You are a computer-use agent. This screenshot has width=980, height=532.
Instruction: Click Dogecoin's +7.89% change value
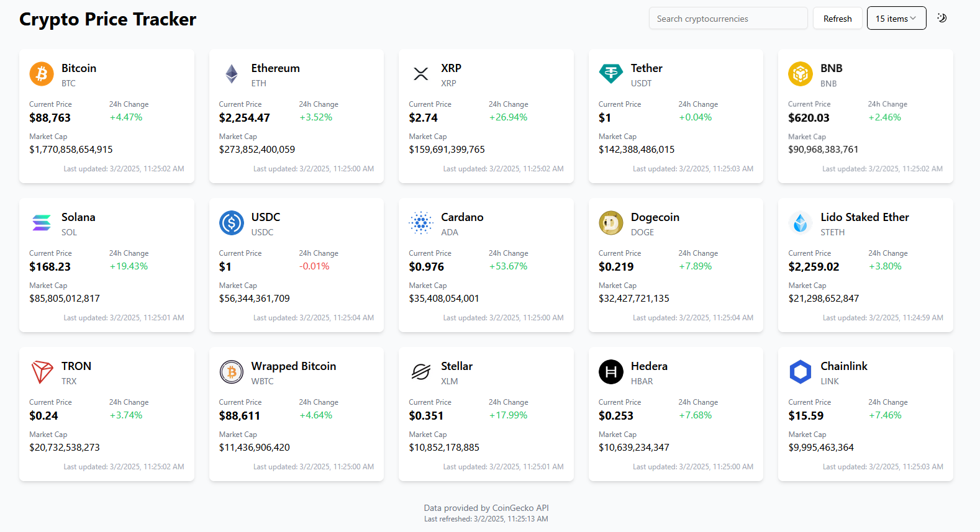695,266
